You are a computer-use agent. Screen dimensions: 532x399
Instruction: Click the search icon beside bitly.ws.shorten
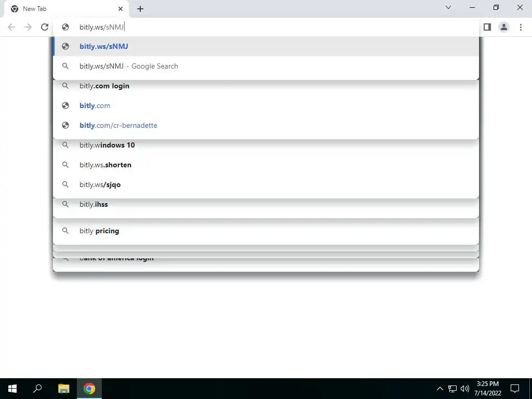tap(65, 165)
